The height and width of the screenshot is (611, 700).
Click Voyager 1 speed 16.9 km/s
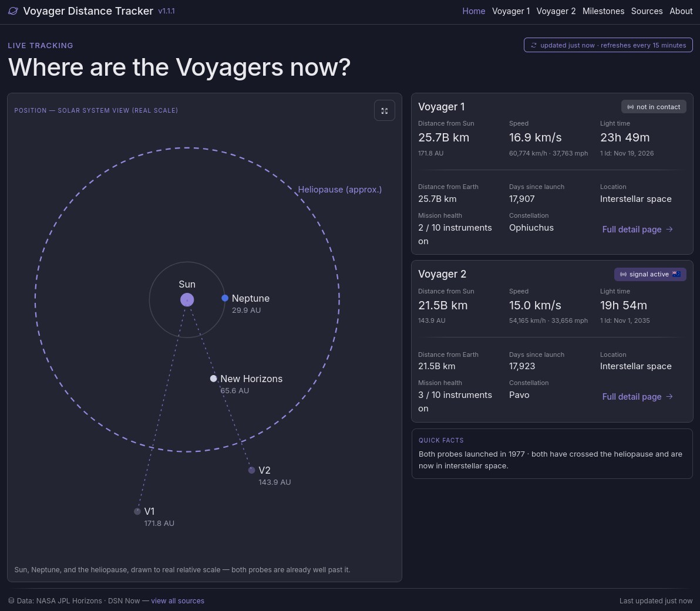pyautogui.click(x=535, y=137)
